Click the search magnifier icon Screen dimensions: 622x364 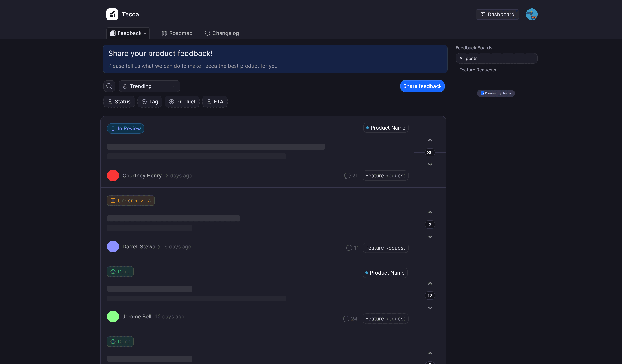pyautogui.click(x=109, y=86)
